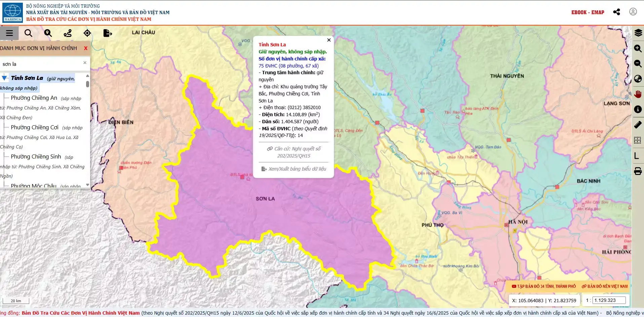The width and height of the screenshot is (644, 317).
Task: Click the search magnifier tool
Action: pos(29,33)
